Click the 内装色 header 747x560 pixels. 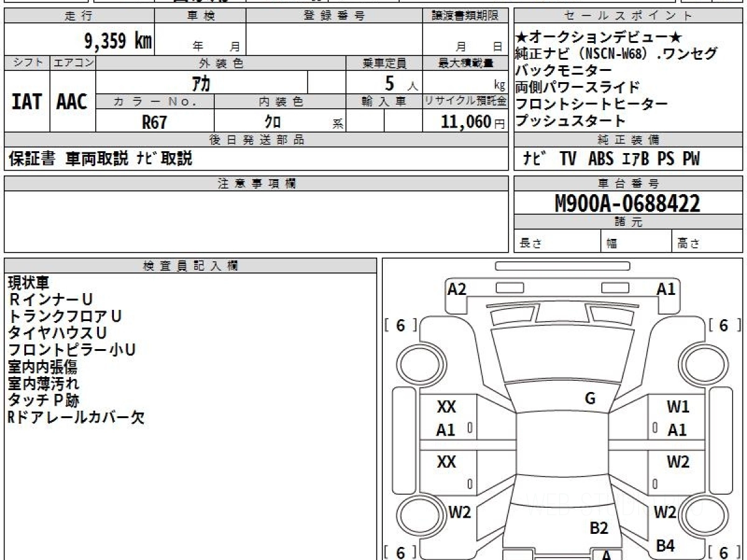click(280, 101)
